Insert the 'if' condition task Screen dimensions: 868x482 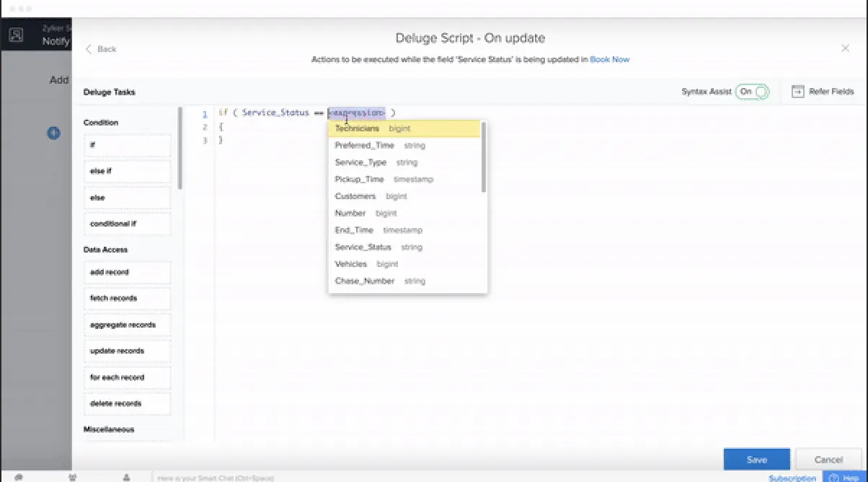click(x=128, y=145)
